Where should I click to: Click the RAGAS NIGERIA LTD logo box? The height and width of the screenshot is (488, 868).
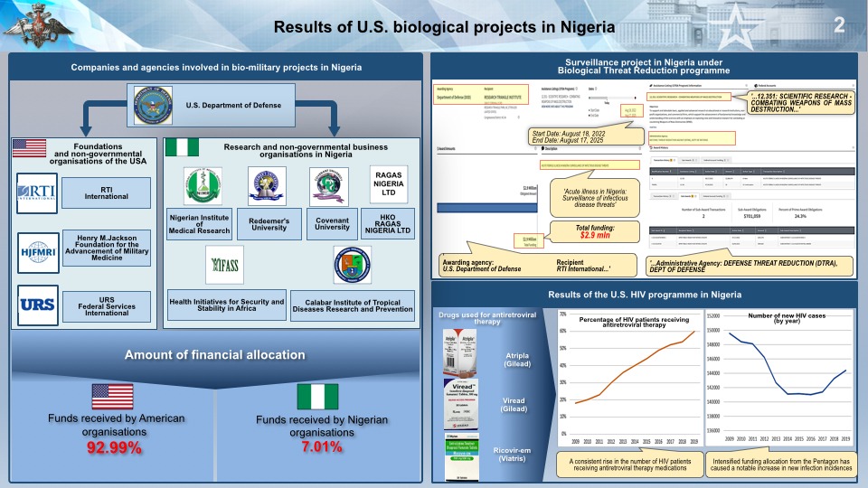(390, 180)
